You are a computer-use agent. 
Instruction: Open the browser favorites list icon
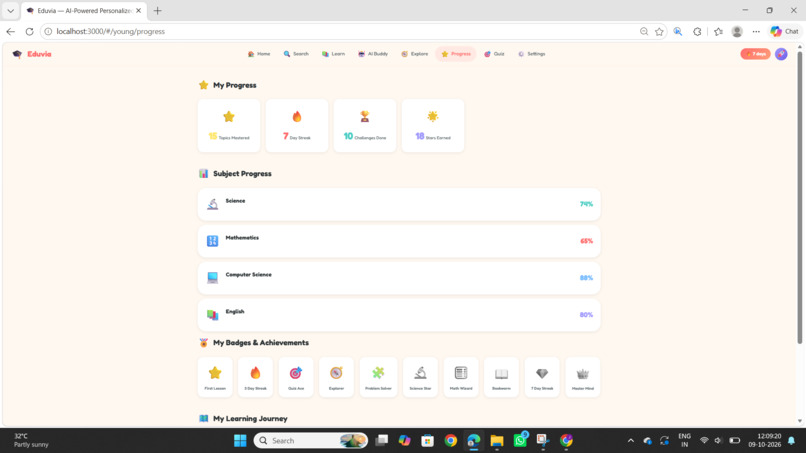coord(718,31)
